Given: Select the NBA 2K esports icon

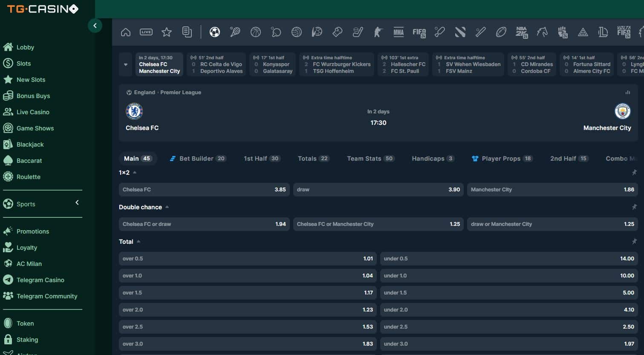Looking at the screenshot, I should [x=522, y=32].
